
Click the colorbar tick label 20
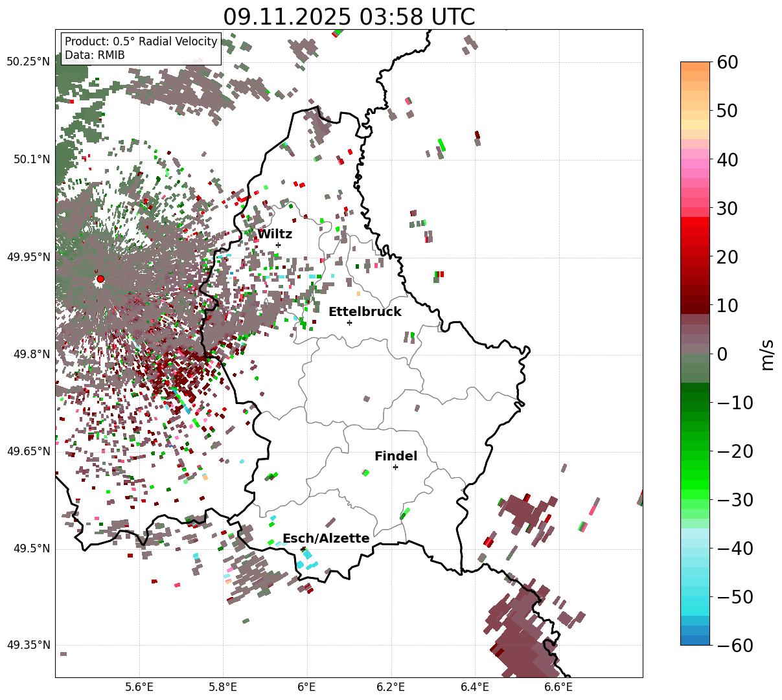[x=728, y=257]
